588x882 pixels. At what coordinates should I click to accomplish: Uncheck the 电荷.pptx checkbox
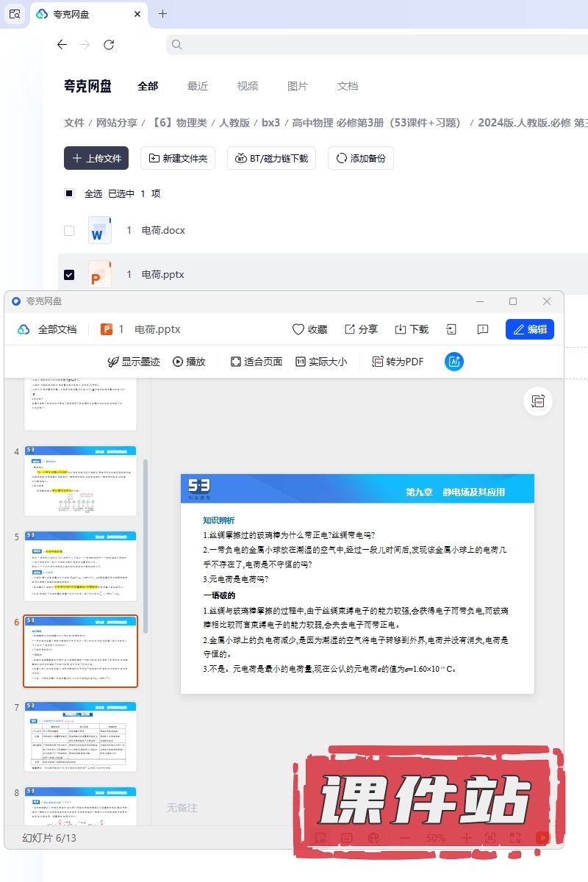[x=69, y=275]
